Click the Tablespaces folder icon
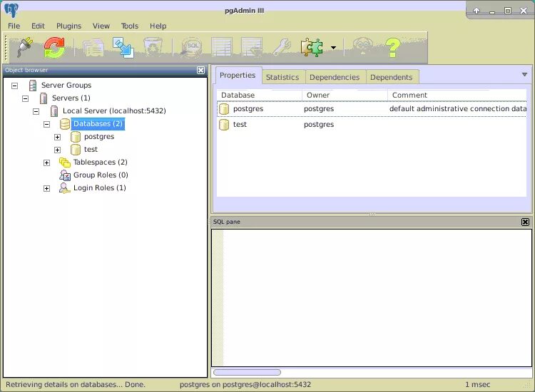Viewport: 535px width, 392px height. point(65,163)
